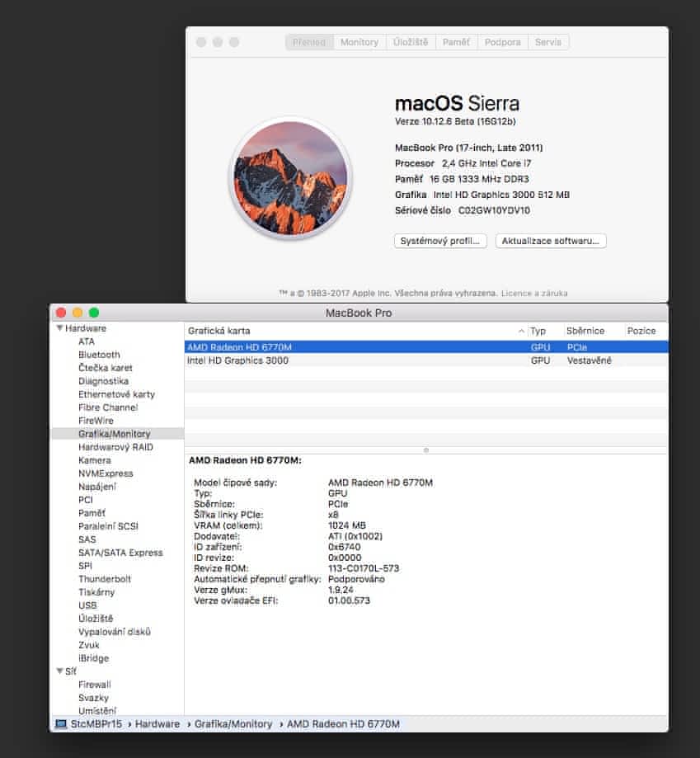Collapse the Síť section triangle

[59, 671]
